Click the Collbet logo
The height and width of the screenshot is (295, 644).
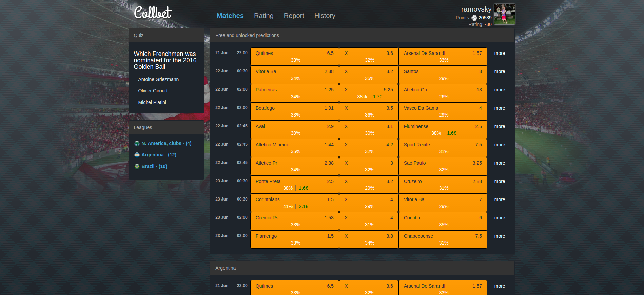pyautogui.click(x=153, y=13)
